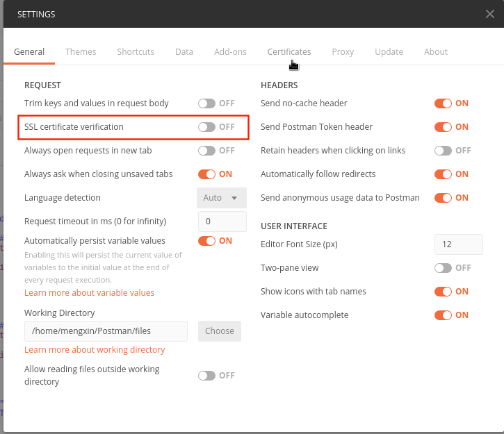Image resolution: width=504 pixels, height=434 pixels.
Task: Toggle SSL certificate verification switch
Action: (x=206, y=127)
